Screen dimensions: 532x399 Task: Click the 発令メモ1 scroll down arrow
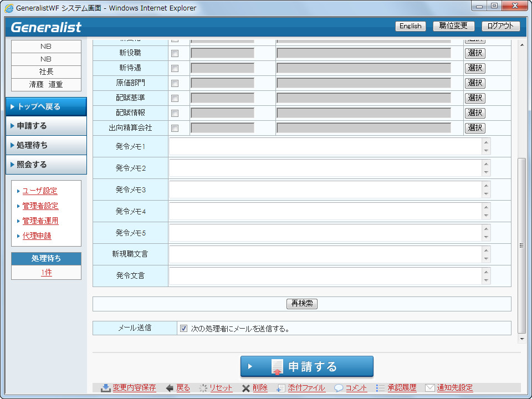[x=486, y=151]
